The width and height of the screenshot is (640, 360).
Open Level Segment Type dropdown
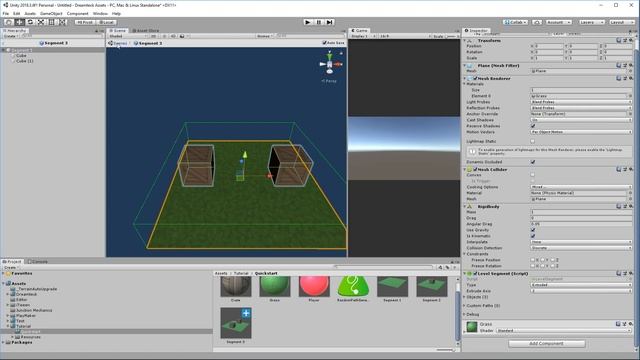pyautogui.click(x=581, y=285)
